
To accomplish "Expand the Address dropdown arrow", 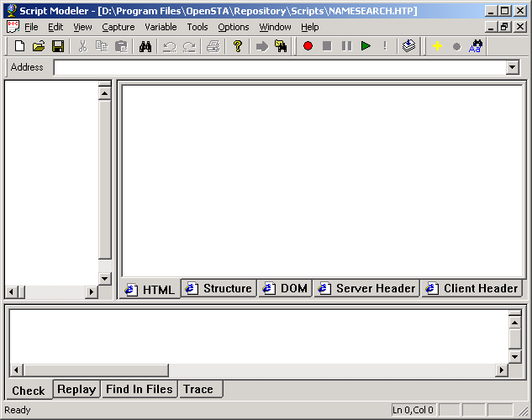I will pyautogui.click(x=513, y=67).
